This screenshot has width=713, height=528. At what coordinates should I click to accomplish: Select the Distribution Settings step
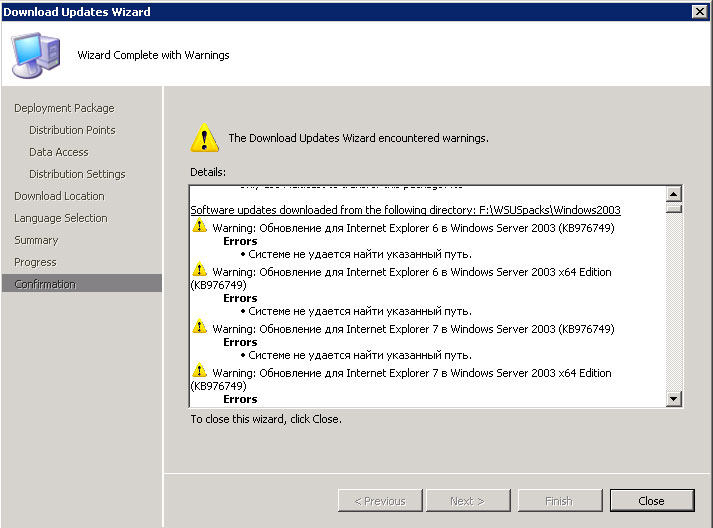point(77,174)
